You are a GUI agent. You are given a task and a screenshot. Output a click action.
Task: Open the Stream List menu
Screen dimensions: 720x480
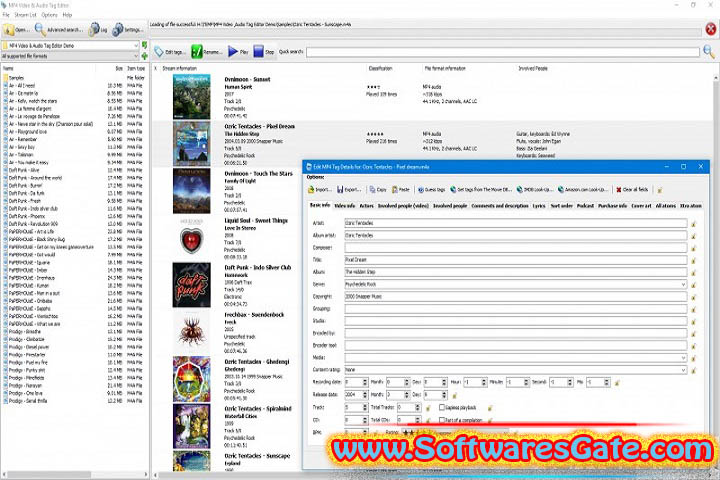[25, 15]
